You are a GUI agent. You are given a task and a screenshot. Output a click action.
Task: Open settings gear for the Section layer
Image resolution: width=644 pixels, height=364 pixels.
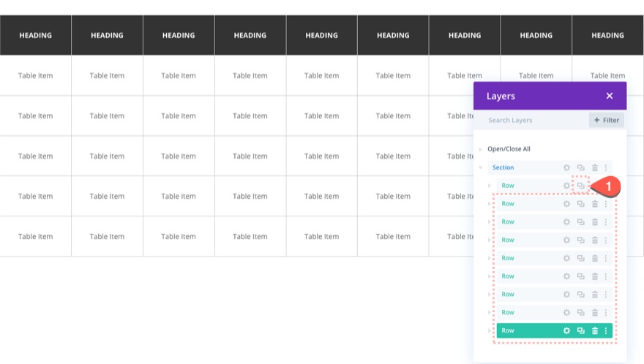pos(566,168)
